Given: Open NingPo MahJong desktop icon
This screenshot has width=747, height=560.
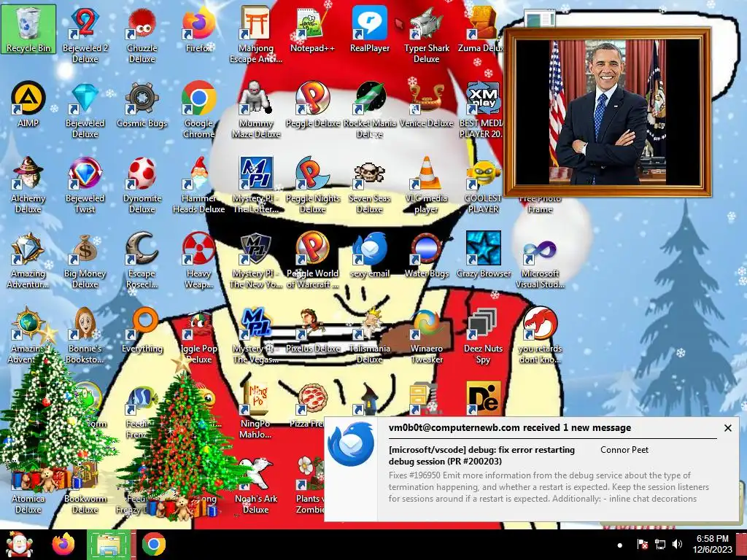Looking at the screenshot, I should (x=256, y=411).
